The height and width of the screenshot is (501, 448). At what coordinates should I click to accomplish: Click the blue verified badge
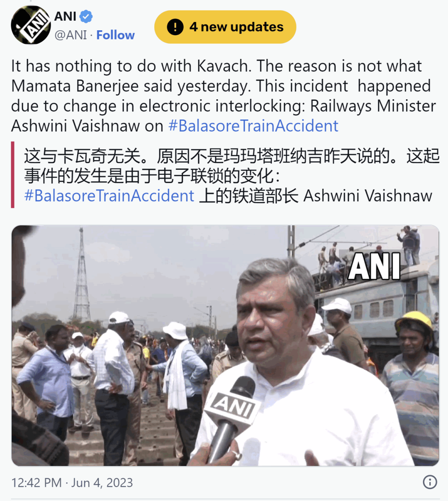pos(86,17)
